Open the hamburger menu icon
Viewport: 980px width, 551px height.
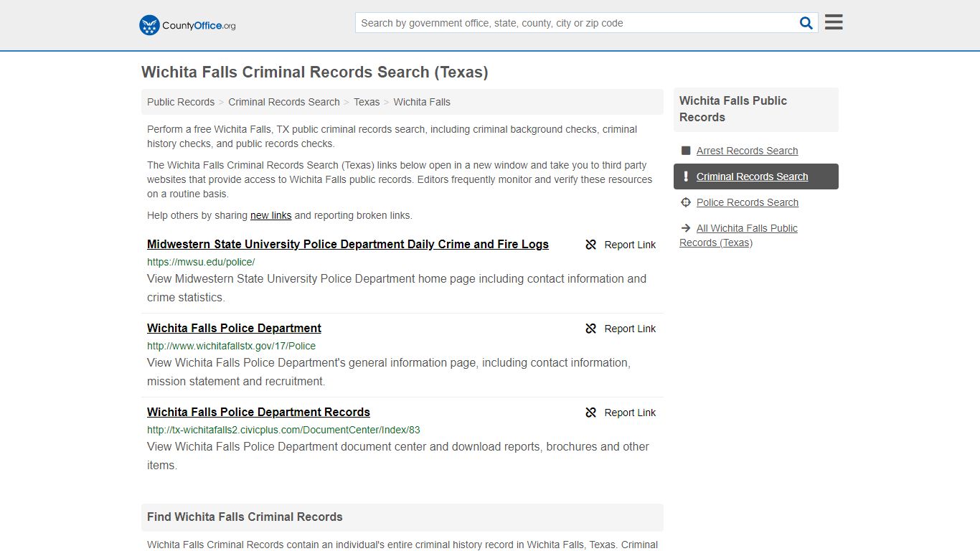[834, 22]
